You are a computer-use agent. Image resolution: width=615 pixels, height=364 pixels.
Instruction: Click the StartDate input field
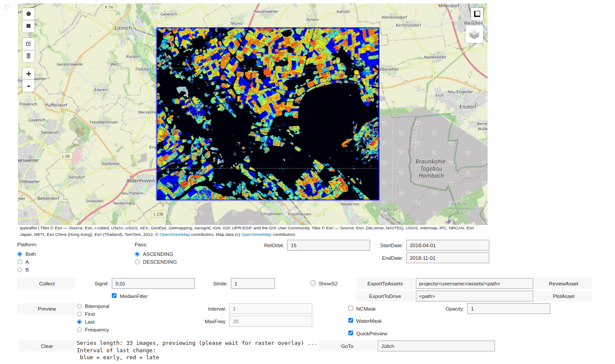pyautogui.click(x=447, y=245)
